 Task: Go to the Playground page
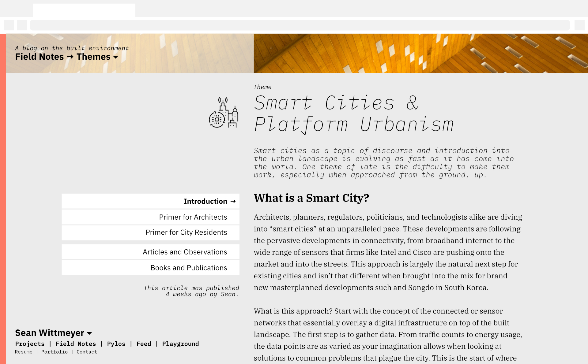click(x=180, y=344)
